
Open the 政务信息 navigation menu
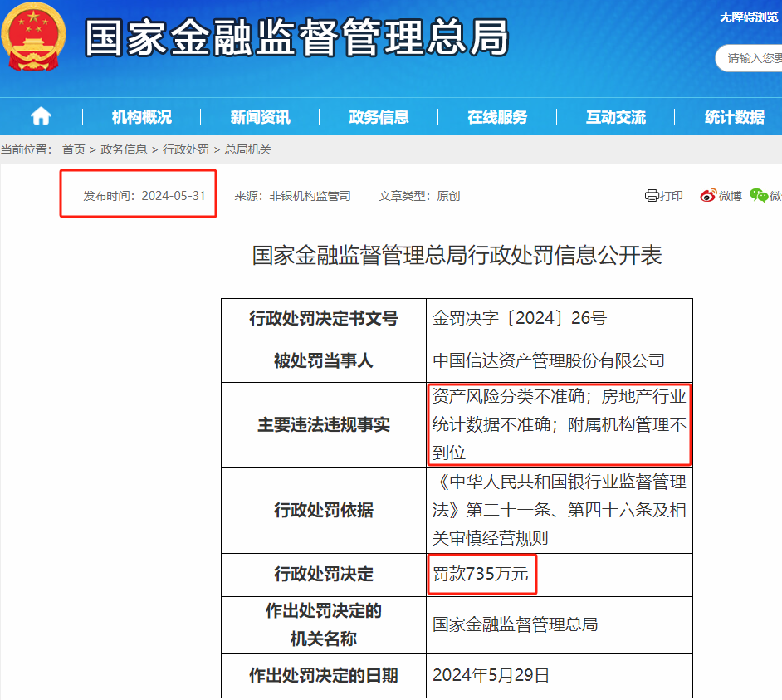[x=379, y=116]
